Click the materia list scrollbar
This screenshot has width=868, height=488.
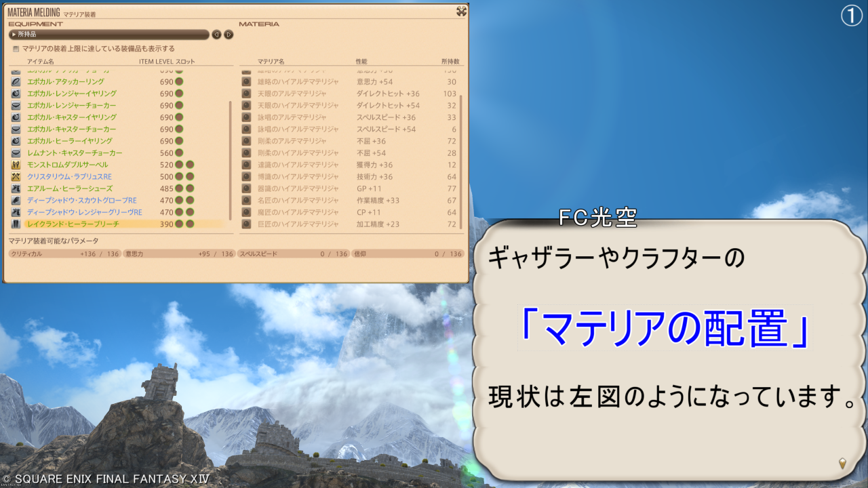point(462,162)
